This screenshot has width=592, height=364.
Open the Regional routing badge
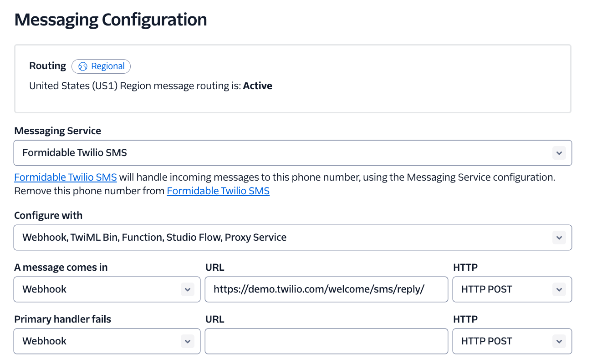(x=101, y=66)
